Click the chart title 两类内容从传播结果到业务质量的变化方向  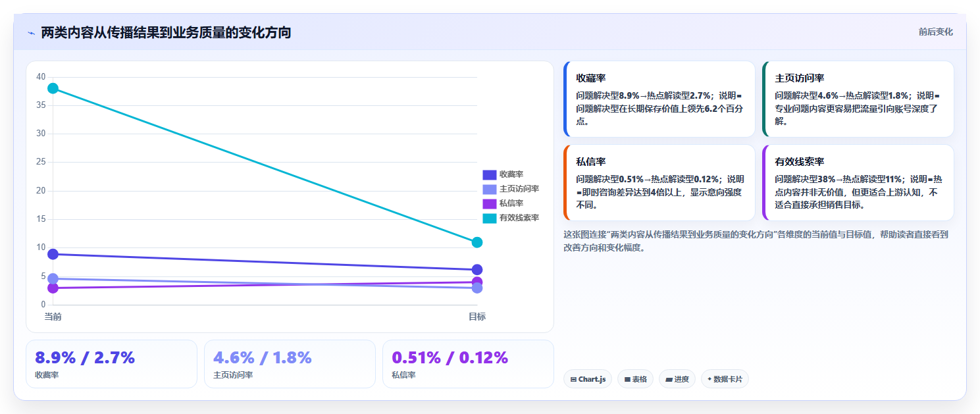(166, 33)
